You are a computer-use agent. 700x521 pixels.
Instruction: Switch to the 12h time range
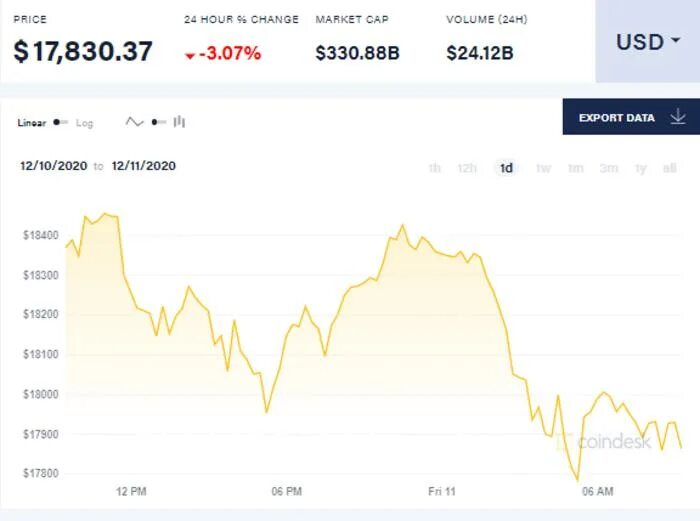click(467, 168)
